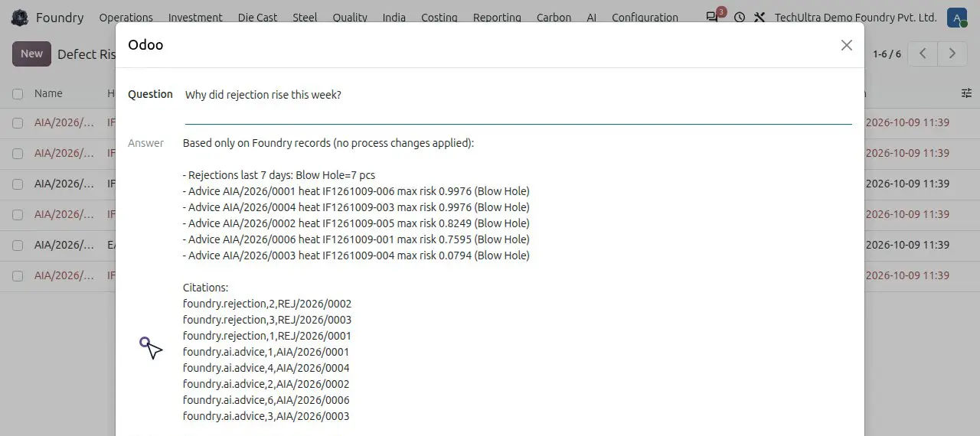Click the line 'Rejections last 7 days: Blow Hole=7 pcs'

[x=279, y=175]
